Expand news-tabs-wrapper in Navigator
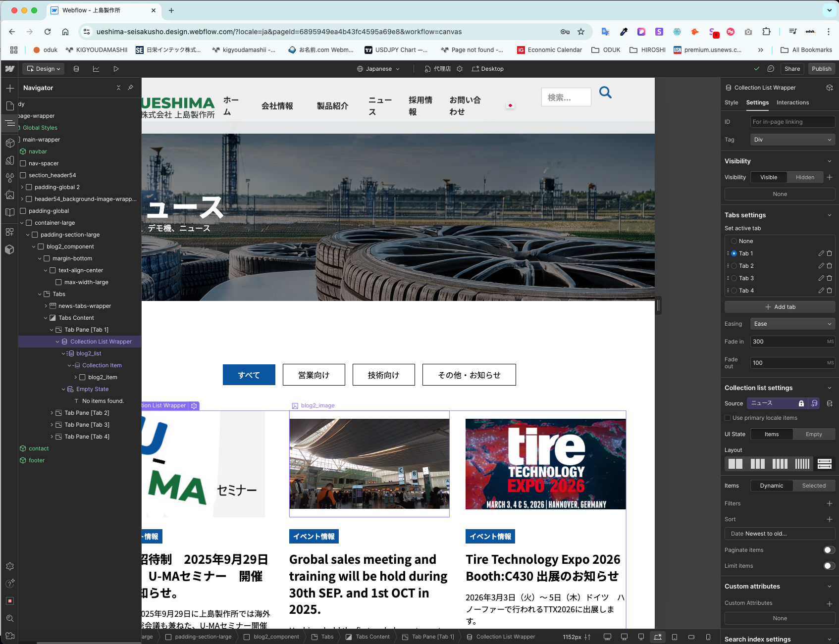This screenshot has height=644, width=839. pos(46,306)
